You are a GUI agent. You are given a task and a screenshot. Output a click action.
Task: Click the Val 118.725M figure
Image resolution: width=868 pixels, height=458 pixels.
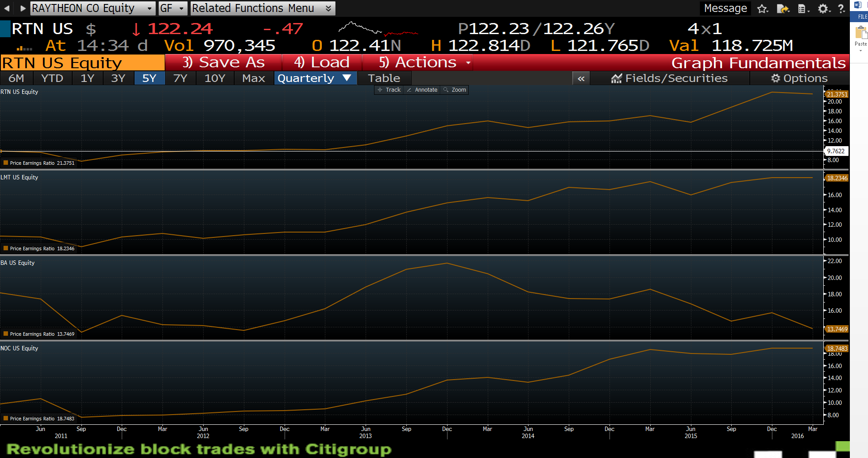tap(731, 46)
